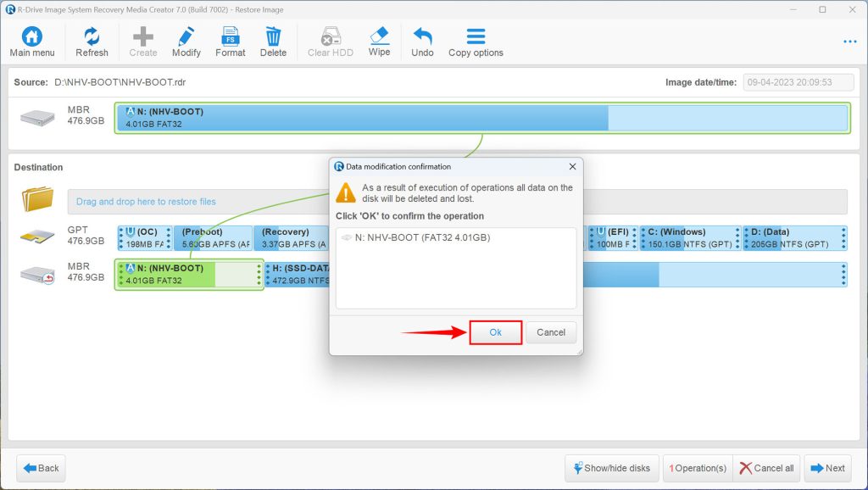868x490 pixels.
Task: View the 1 Operation(s) list
Action: 698,469
